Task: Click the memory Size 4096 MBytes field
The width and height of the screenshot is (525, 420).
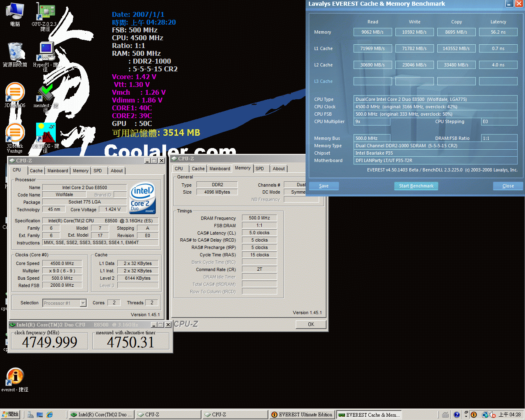Action: [217, 192]
